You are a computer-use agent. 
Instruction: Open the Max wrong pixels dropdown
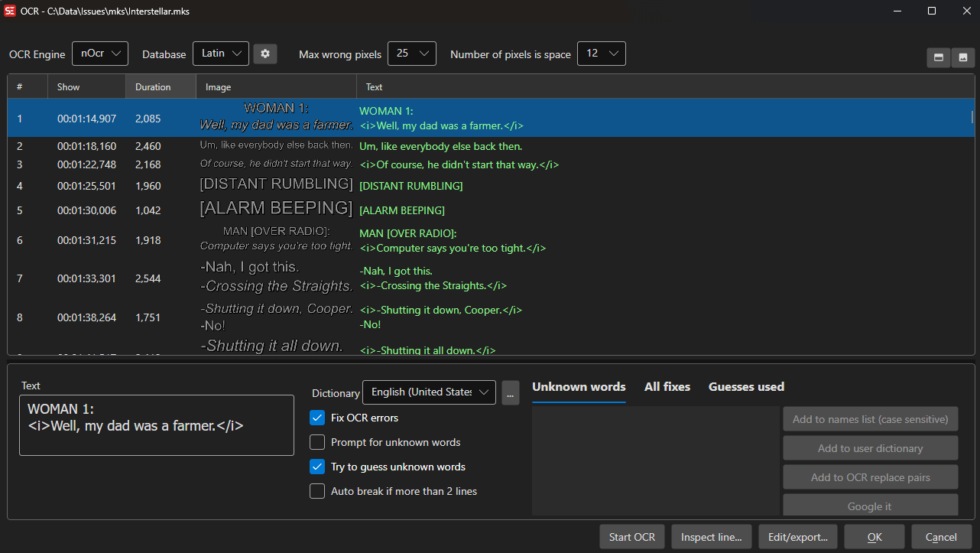pos(411,54)
